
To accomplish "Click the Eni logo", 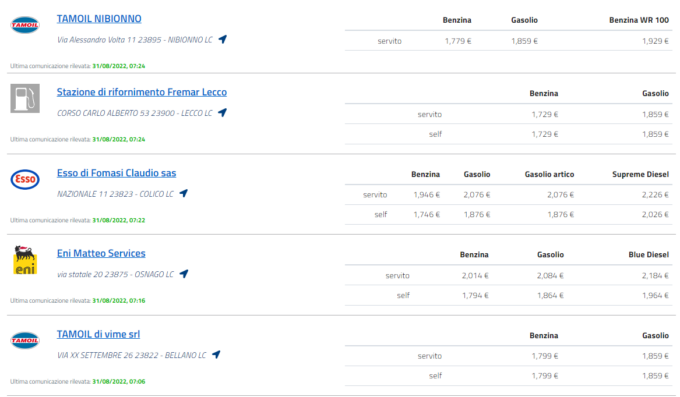I will point(25,260).
